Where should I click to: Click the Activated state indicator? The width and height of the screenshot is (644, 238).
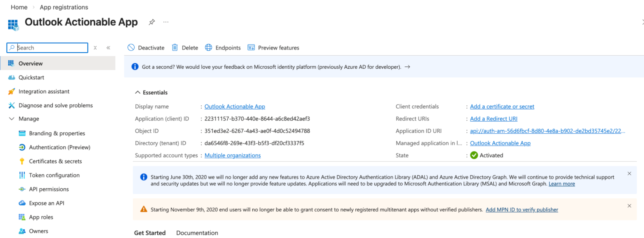[x=487, y=155]
